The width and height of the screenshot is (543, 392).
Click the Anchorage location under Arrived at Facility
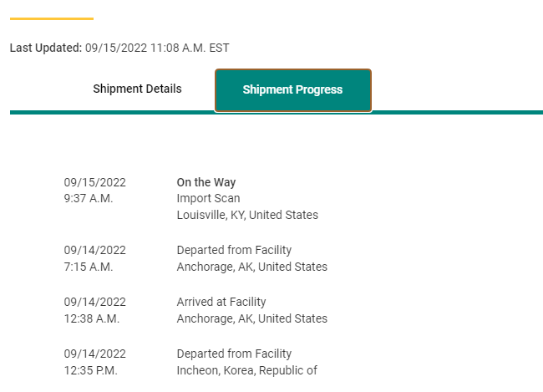[x=251, y=318]
